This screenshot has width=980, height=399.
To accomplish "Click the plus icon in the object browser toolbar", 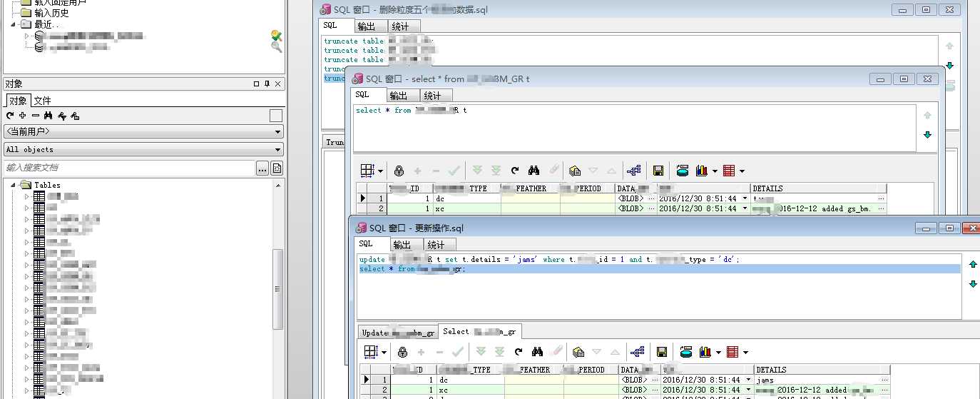I will click(23, 116).
